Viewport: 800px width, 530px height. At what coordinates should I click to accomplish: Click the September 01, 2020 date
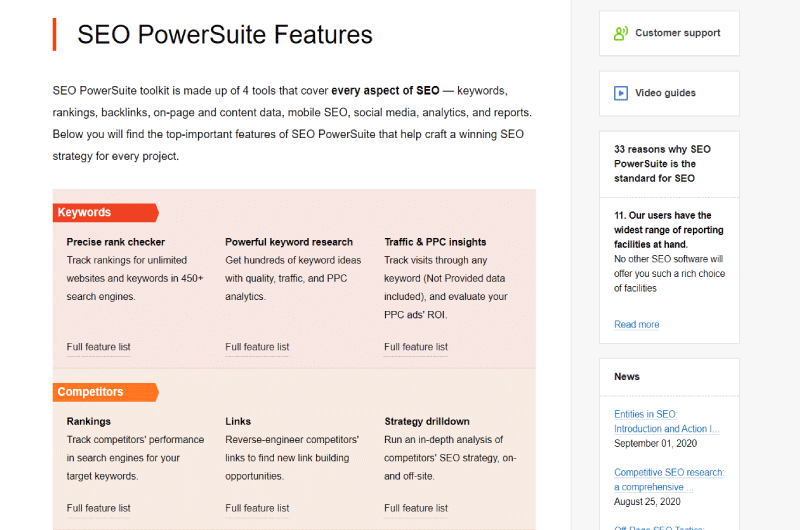click(655, 444)
